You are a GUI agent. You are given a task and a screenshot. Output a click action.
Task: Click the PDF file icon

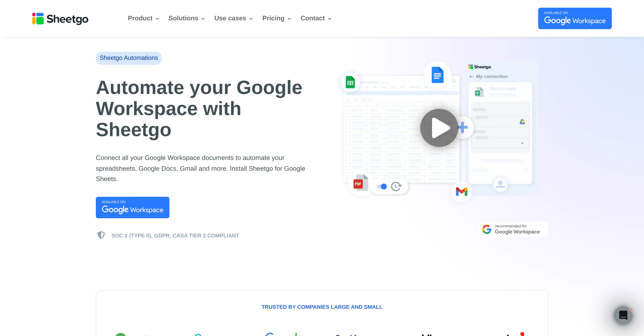(361, 183)
